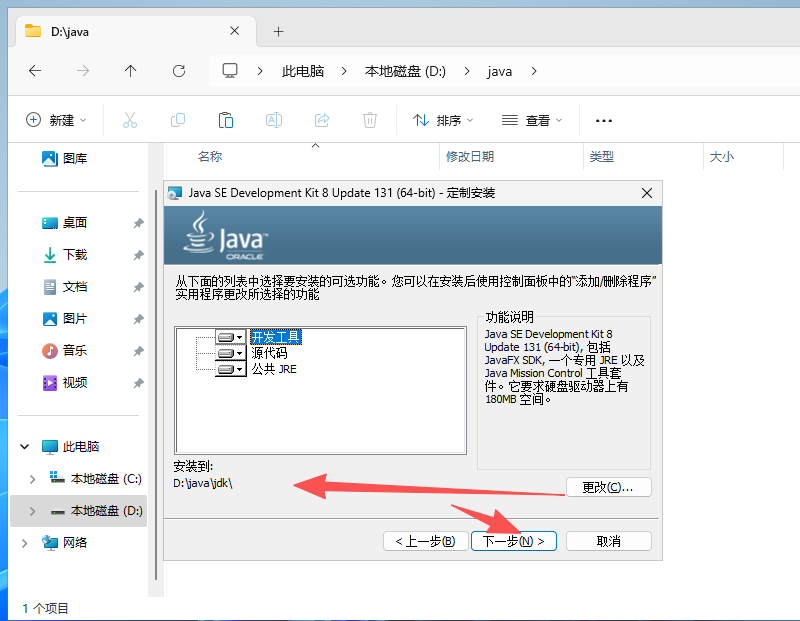Open the 源代码 feature drive dropdown
This screenshot has height=621, width=800.
click(231, 353)
